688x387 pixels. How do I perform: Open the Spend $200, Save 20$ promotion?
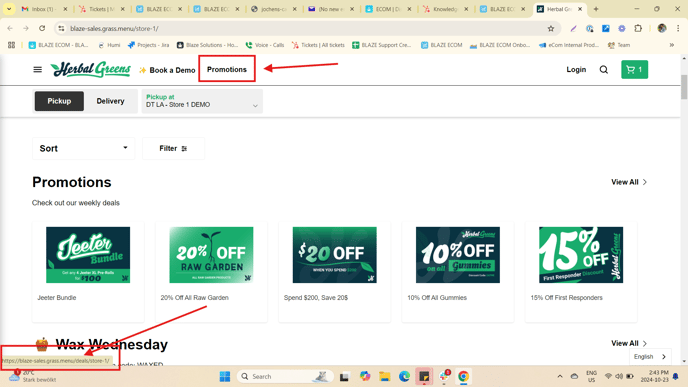pos(334,272)
